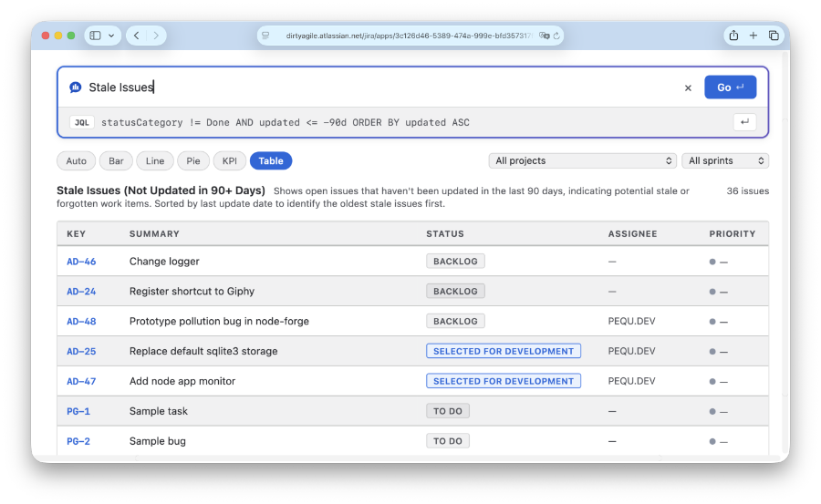The height and width of the screenshot is (504, 821).
Task: Click priority dot icon in PG-2 row
Action: coord(712,441)
